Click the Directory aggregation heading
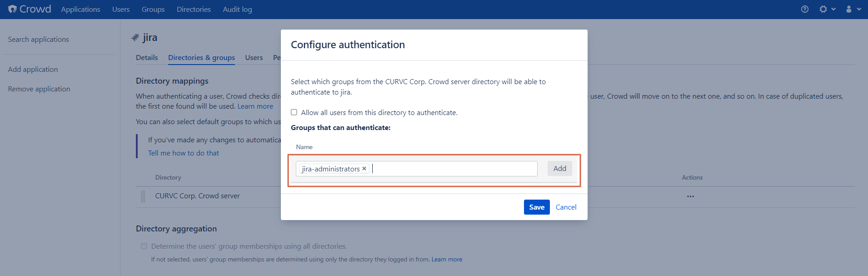Image resolution: width=868 pixels, height=276 pixels. [x=176, y=229]
